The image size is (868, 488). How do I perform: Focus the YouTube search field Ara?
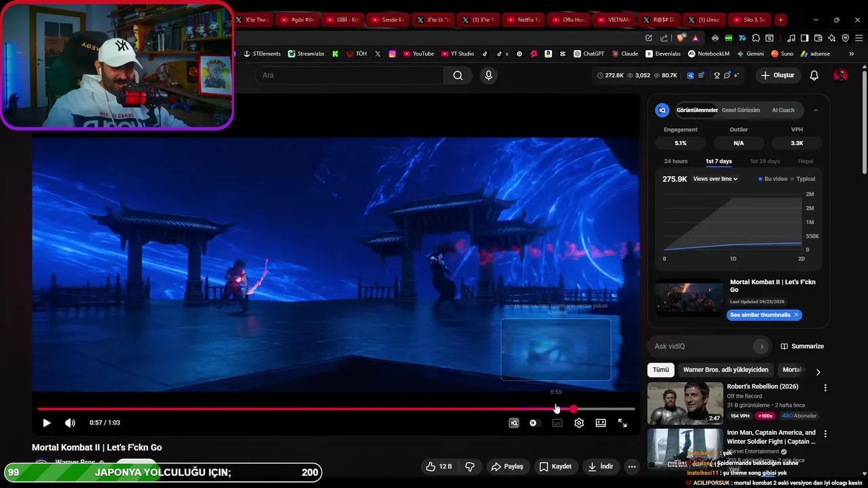(350, 75)
